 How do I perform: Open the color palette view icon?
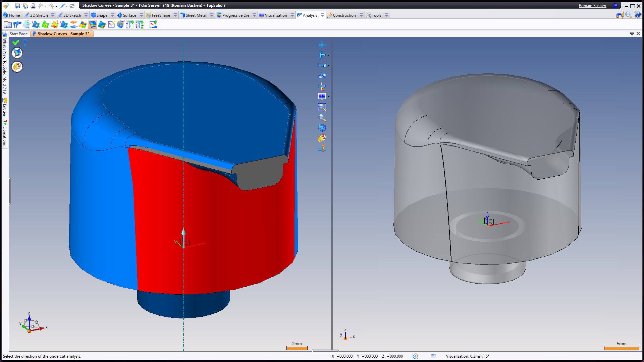[x=322, y=138]
